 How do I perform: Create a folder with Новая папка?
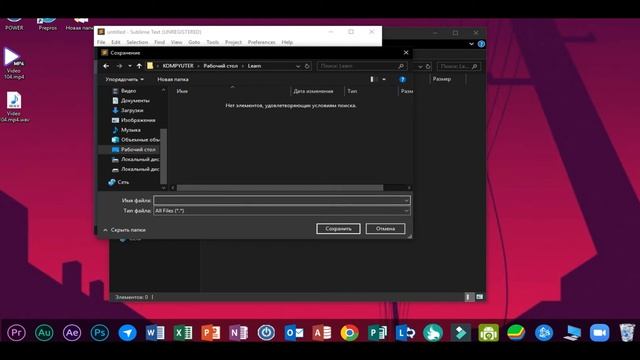[x=173, y=79]
